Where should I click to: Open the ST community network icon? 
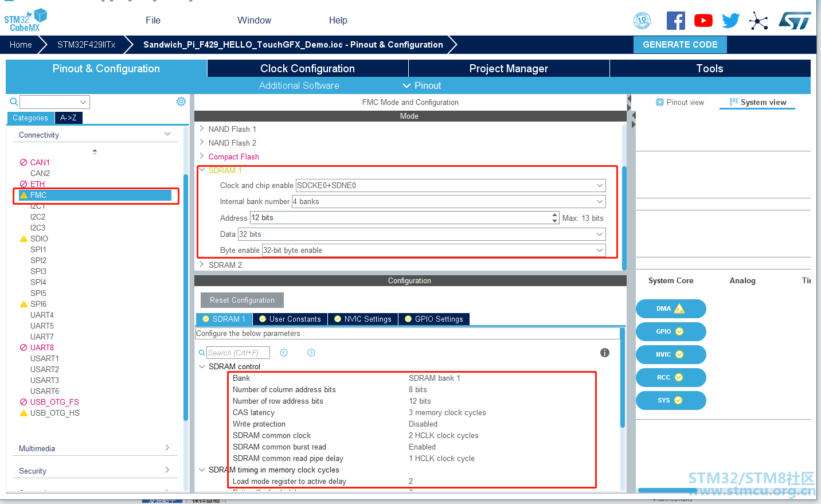point(759,21)
